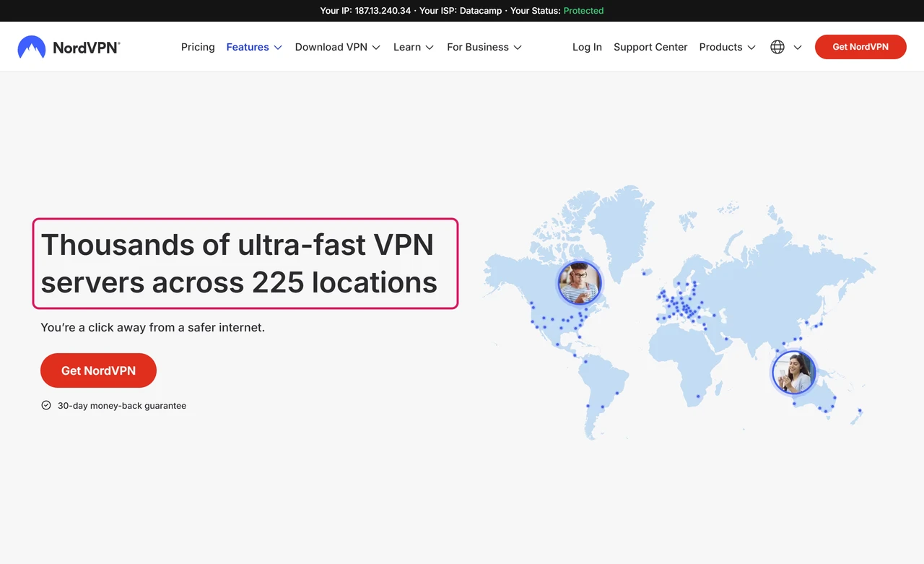The width and height of the screenshot is (924, 564).
Task: Click the woman with phone map photo
Action: point(793,373)
